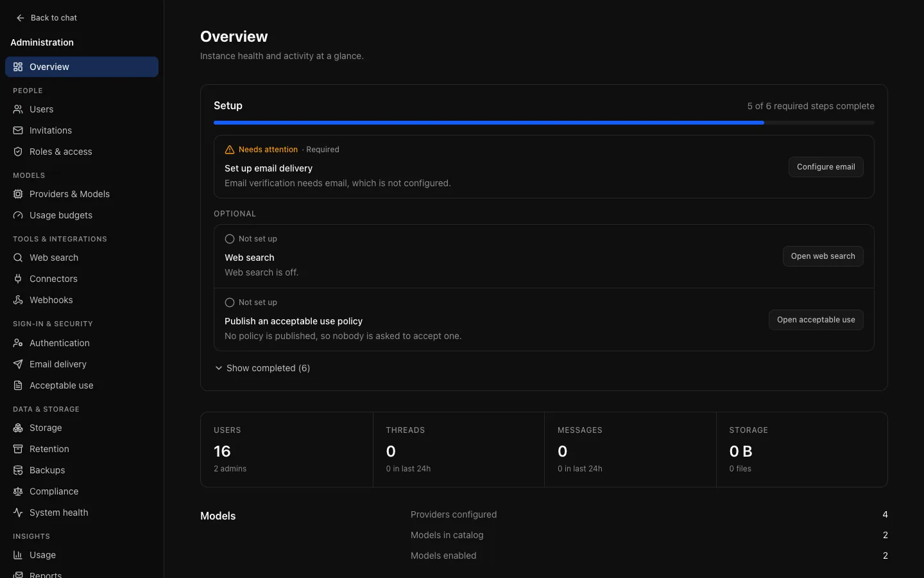Click the STORAGE stat card showing 0 B

802,450
